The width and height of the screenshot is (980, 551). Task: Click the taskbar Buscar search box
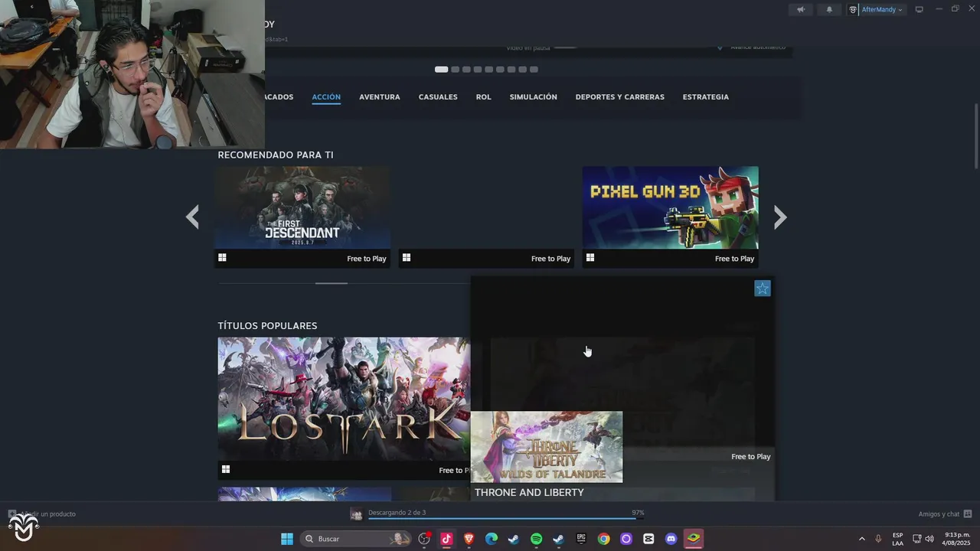click(356, 539)
